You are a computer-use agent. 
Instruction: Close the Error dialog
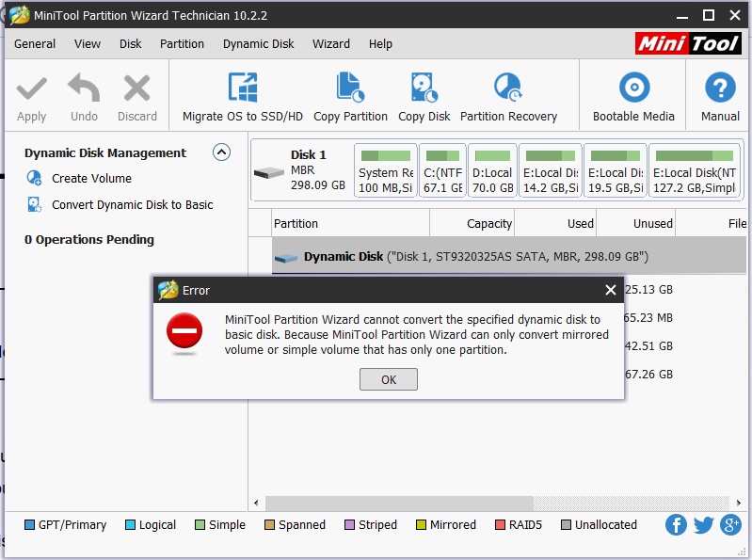coord(611,290)
